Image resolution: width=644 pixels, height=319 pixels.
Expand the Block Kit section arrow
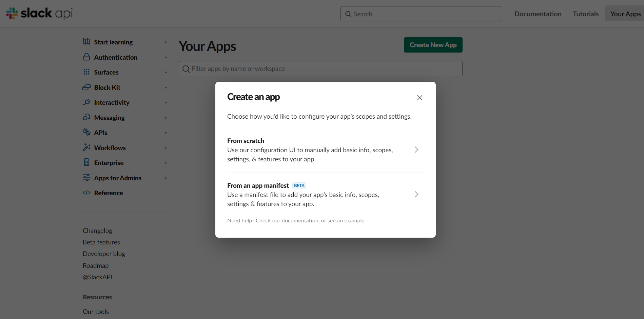166,87
